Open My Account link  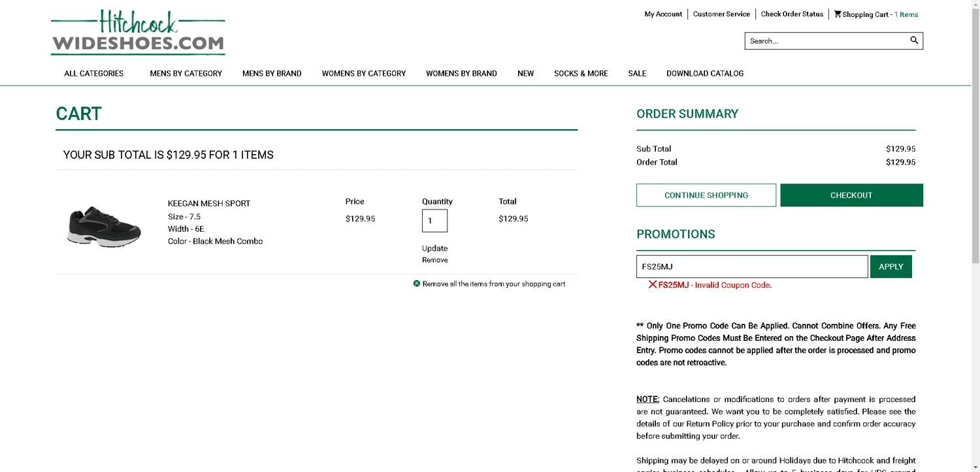click(663, 14)
